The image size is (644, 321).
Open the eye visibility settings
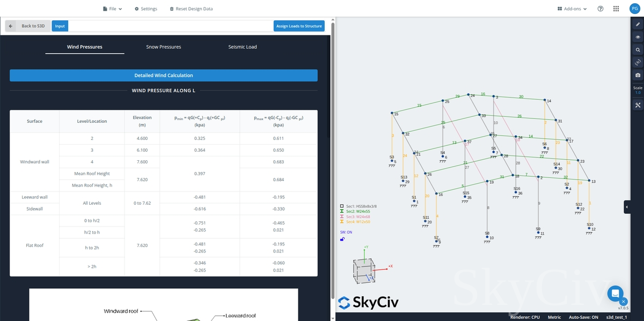(x=638, y=37)
